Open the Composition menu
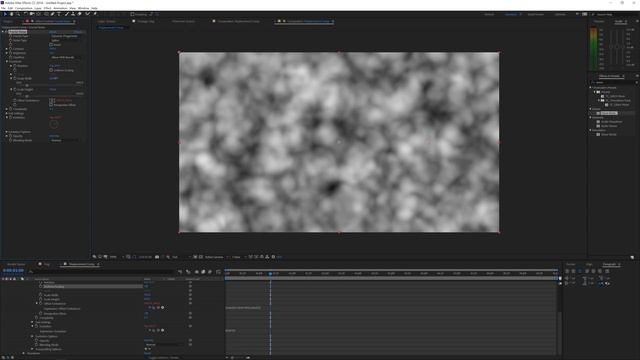 24,8
